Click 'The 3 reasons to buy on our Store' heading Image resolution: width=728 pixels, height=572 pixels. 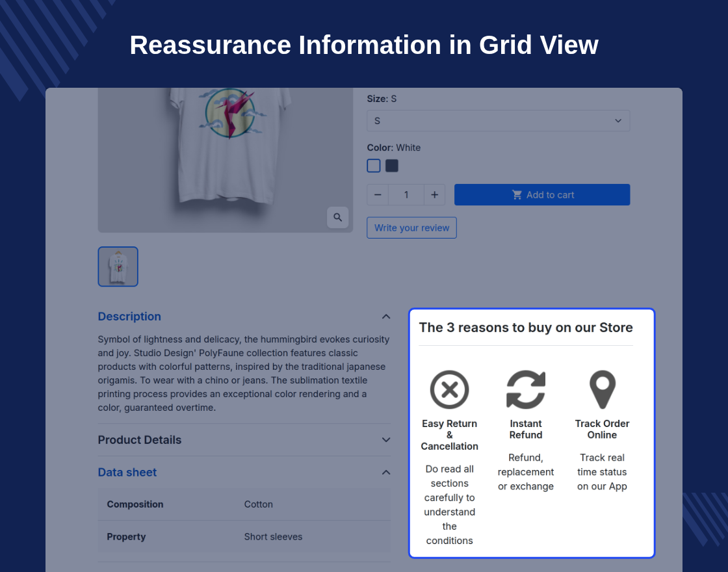click(526, 328)
